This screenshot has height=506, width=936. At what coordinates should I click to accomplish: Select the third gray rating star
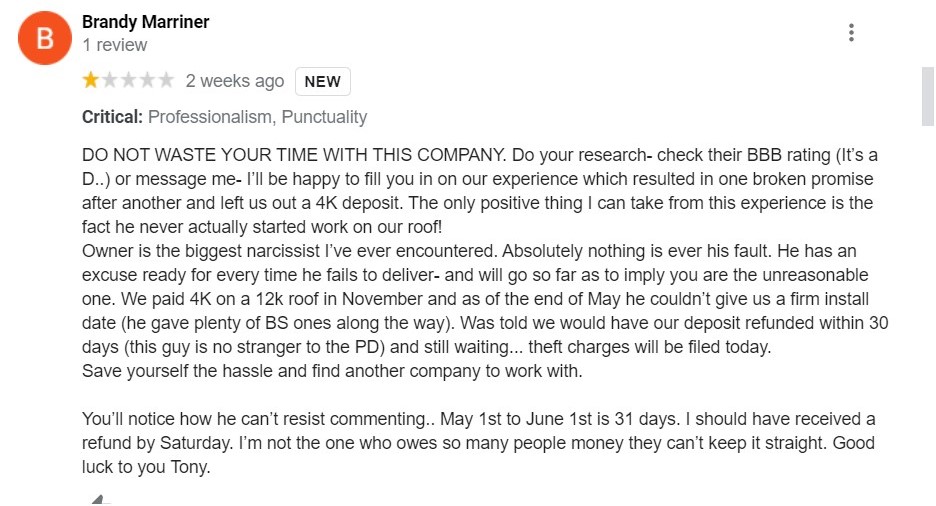tap(128, 80)
